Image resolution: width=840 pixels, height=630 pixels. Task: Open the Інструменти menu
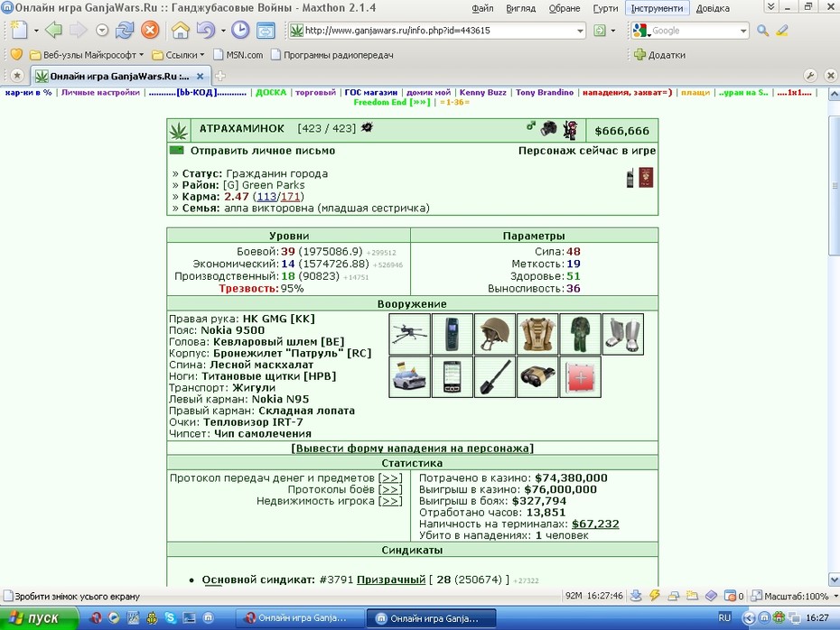point(657,8)
